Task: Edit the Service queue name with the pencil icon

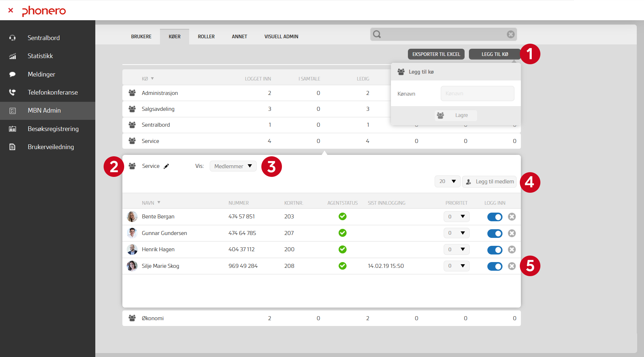Action: 166,166
